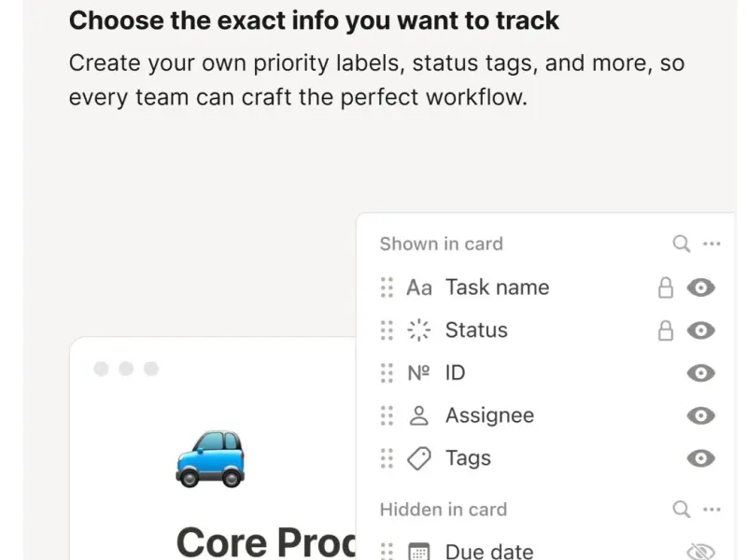Click the Tags label icon
747x560 pixels.
[x=419, y=458]
